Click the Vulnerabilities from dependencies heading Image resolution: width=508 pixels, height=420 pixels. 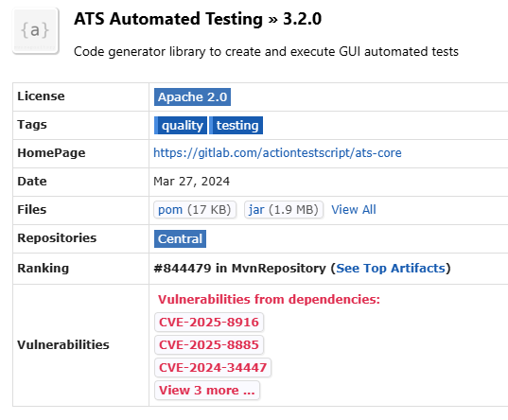coord(269,299)
